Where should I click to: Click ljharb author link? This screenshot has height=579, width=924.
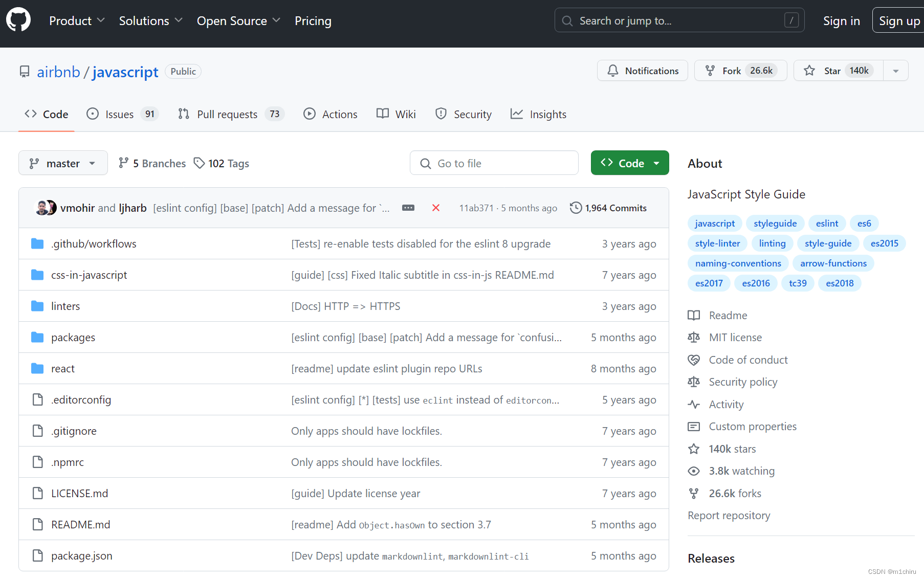pyautogui.click(x=133, y=208)
